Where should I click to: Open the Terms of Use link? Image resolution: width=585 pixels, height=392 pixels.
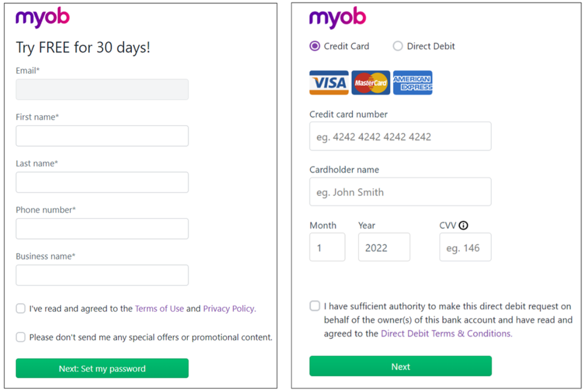[x=159, y=309]
